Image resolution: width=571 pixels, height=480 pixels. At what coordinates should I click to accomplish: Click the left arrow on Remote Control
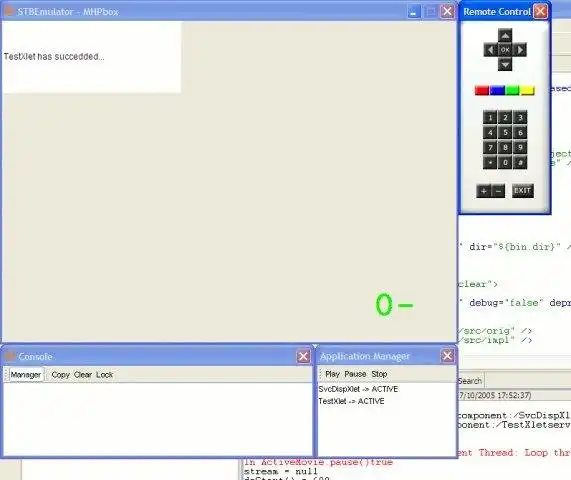coord(491,50)
